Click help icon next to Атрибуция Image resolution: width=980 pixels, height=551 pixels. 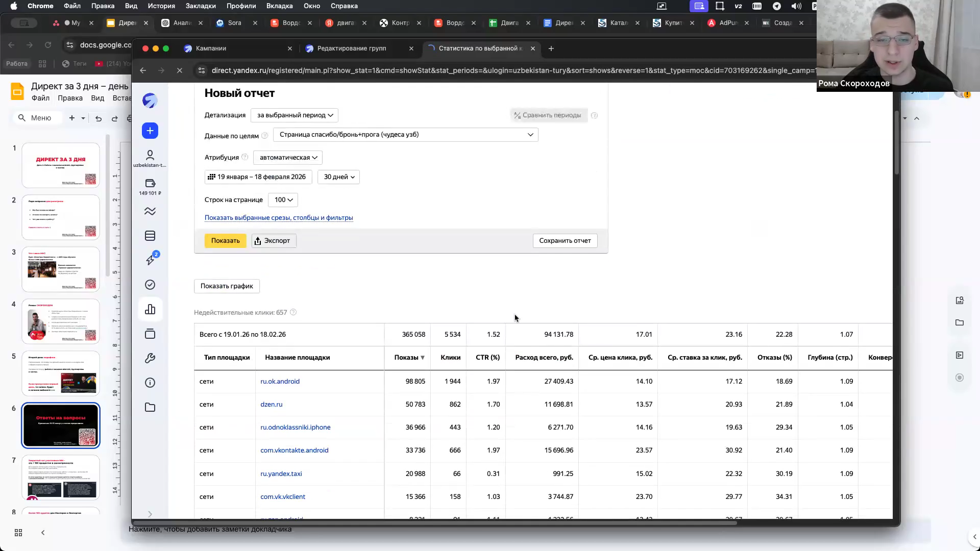coord(244,157)
